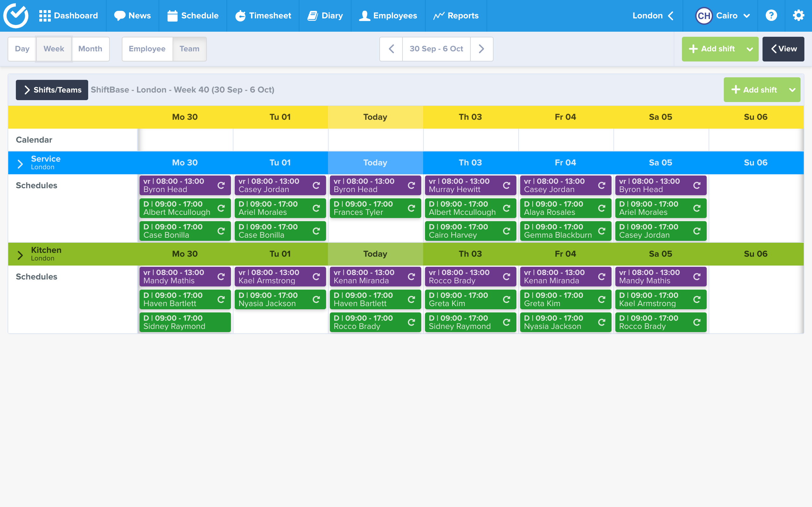This screenshot has height=507, width=812.
Task: Expand the Service team row
Action: point(20,163)
